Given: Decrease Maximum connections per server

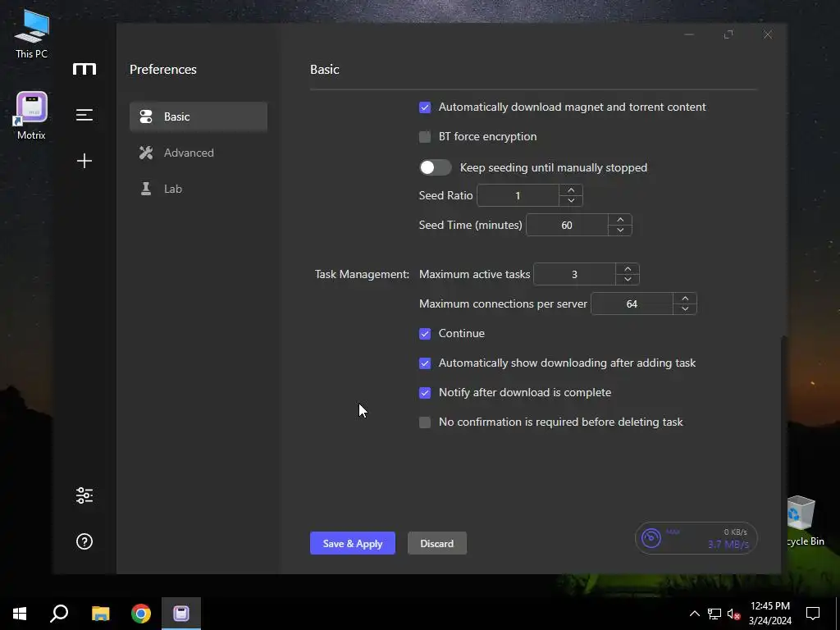Looking at the screenshot, I should (685, 308).
